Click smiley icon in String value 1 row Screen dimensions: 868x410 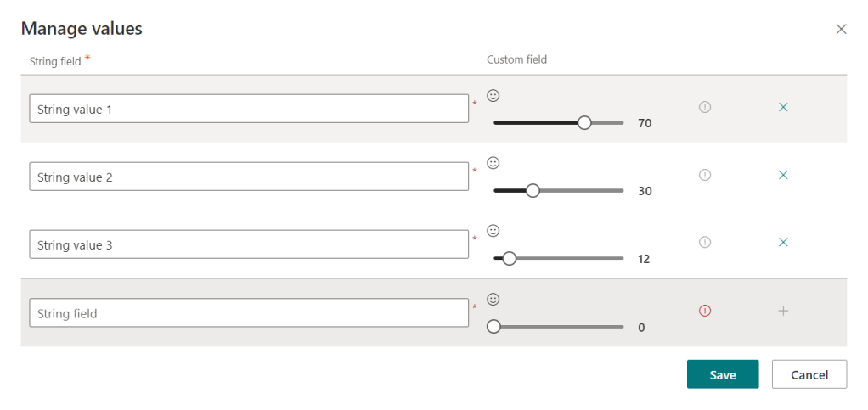tap(493, 95)
